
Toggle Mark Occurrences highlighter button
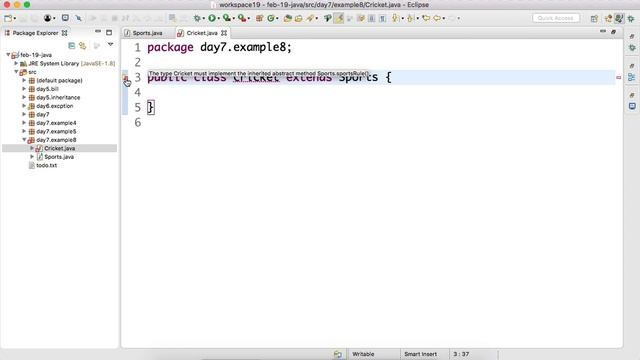point(338,18)
